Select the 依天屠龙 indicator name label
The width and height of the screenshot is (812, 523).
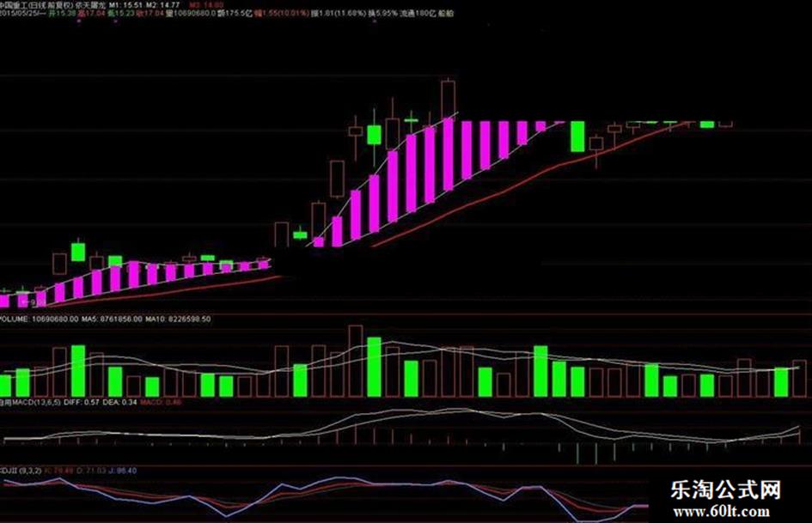click(91, 5)
